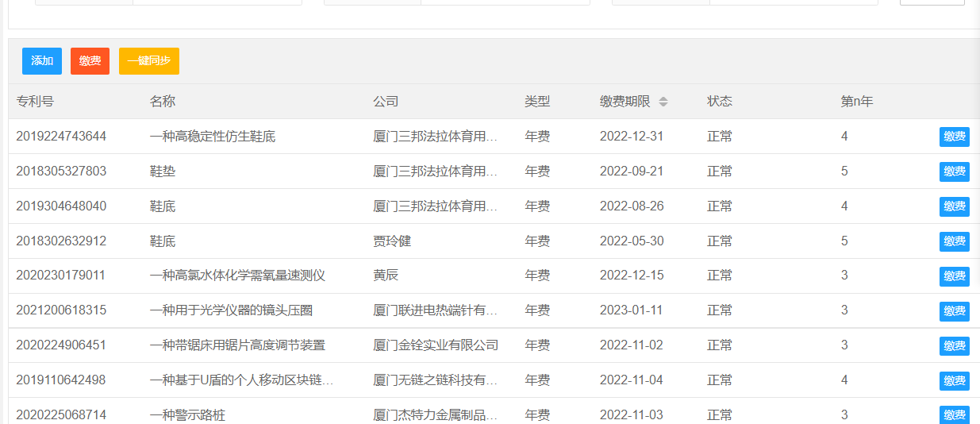The width and height of the screenshot is (980, 424).
Task: Click 缴费 in the 2019110642498 row
Action: tap(955, 381)
